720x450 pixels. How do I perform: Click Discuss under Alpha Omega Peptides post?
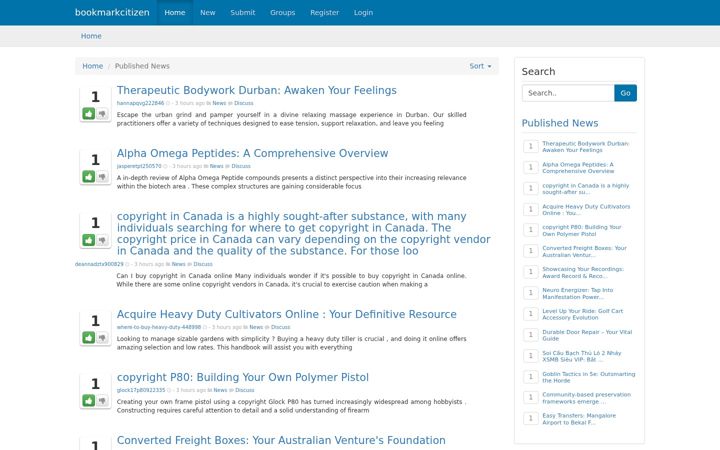241,166
